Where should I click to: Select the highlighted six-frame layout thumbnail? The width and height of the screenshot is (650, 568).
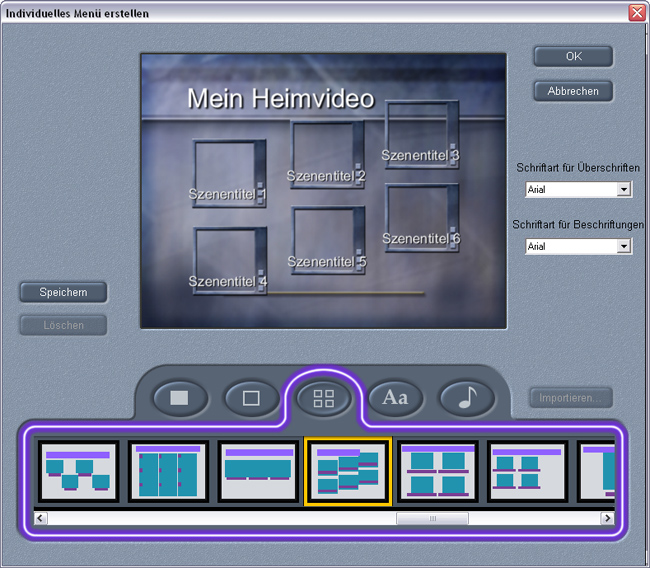(348, 470)
